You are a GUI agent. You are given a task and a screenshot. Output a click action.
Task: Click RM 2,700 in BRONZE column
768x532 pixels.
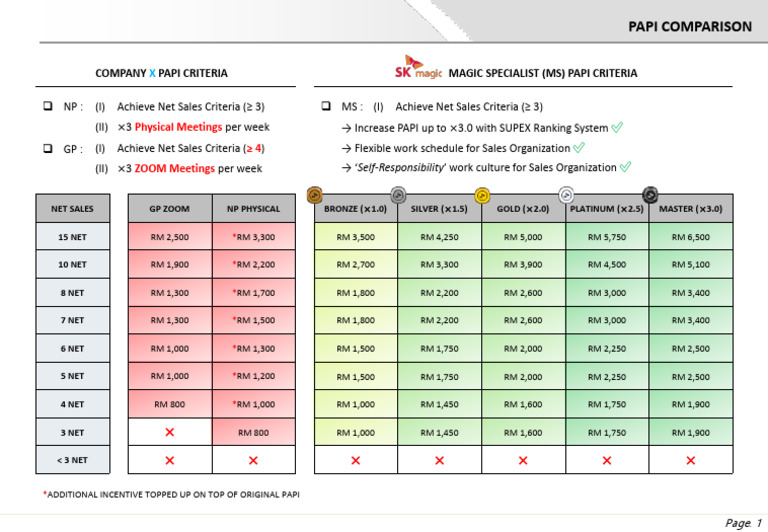[356, 265]
